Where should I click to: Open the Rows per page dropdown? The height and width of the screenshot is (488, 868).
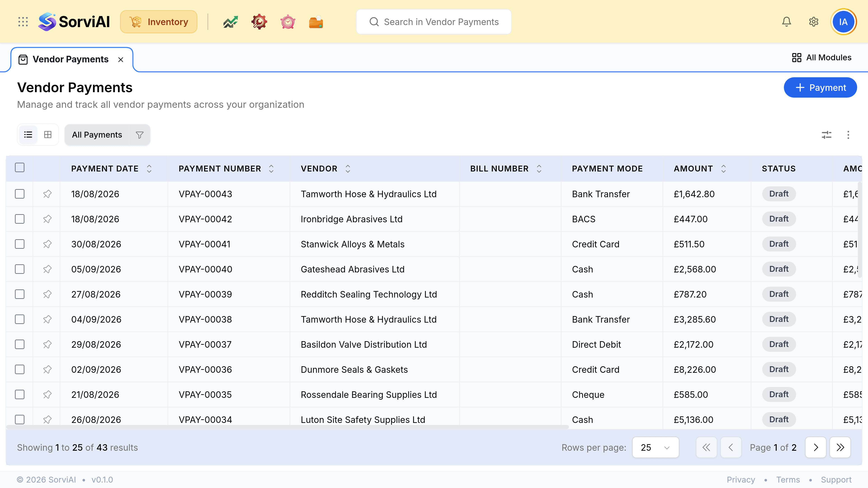pos(655,448)
